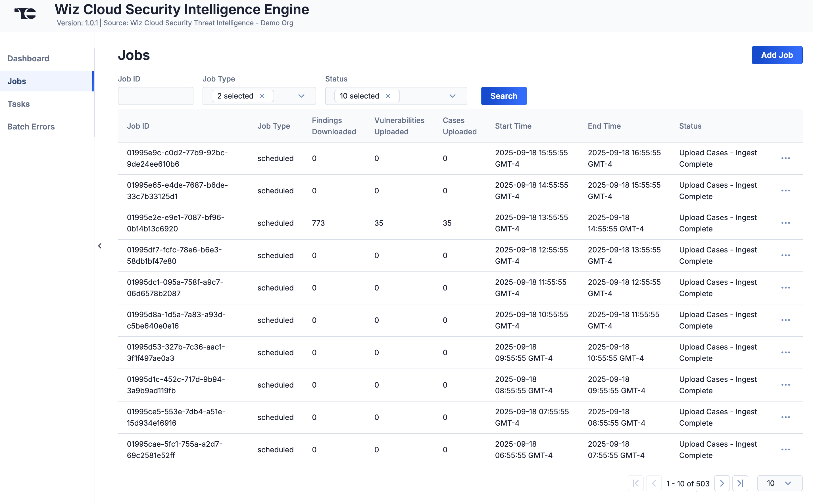
Task: Open actions for job 01995e2e-e9e1-7087-bf96
Action: point(786,223)
